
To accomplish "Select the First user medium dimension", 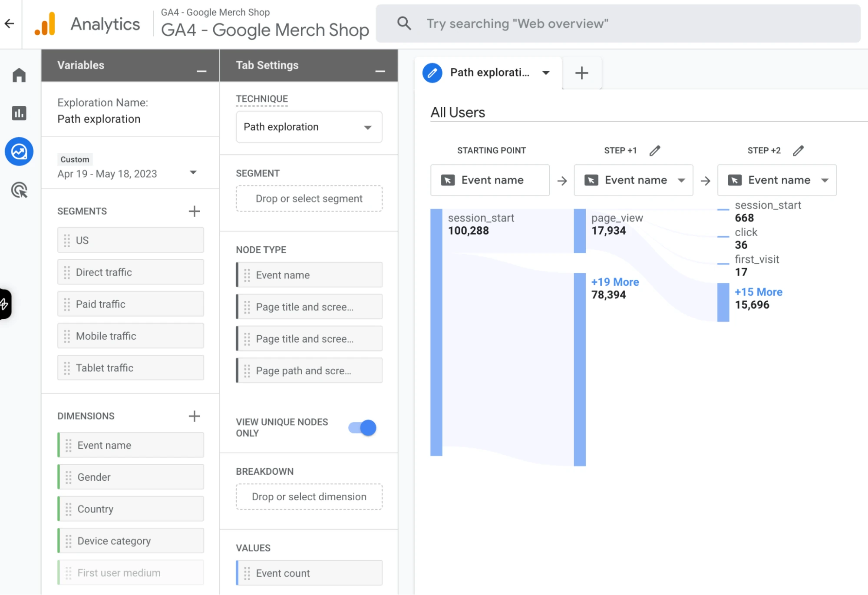I will tap(130, 572).
